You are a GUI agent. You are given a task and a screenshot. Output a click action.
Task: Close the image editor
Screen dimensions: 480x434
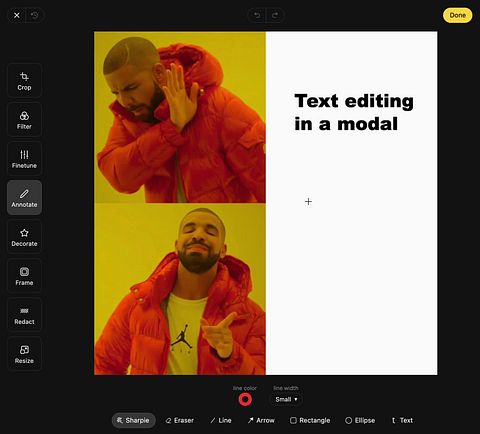pyautogui.click(x=17, y=15)
